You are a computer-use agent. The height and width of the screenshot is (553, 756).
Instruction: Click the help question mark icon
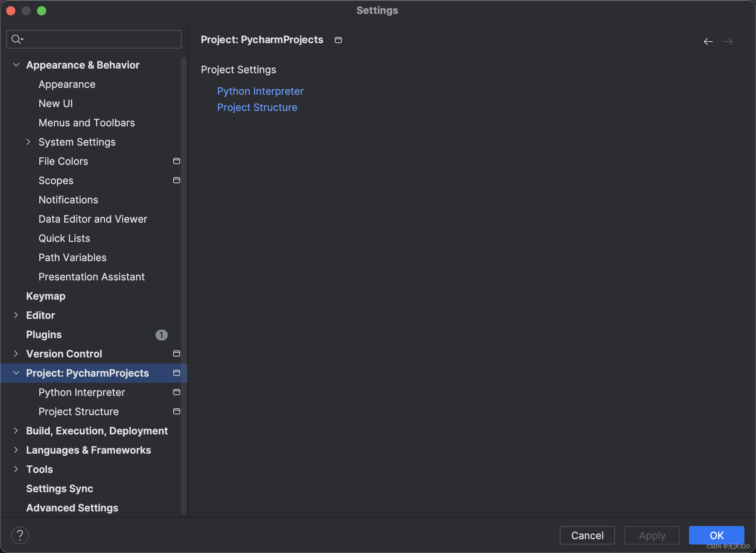(20, 535)
